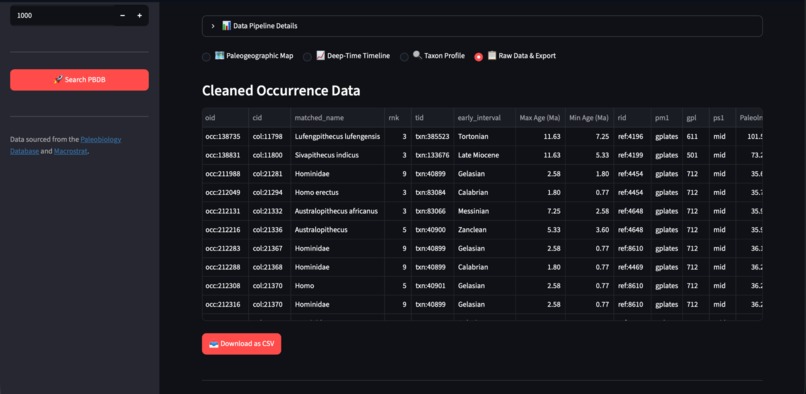806x394 pixels.
Task: Select cell occ:212283
Action: (x=225, y=248)
